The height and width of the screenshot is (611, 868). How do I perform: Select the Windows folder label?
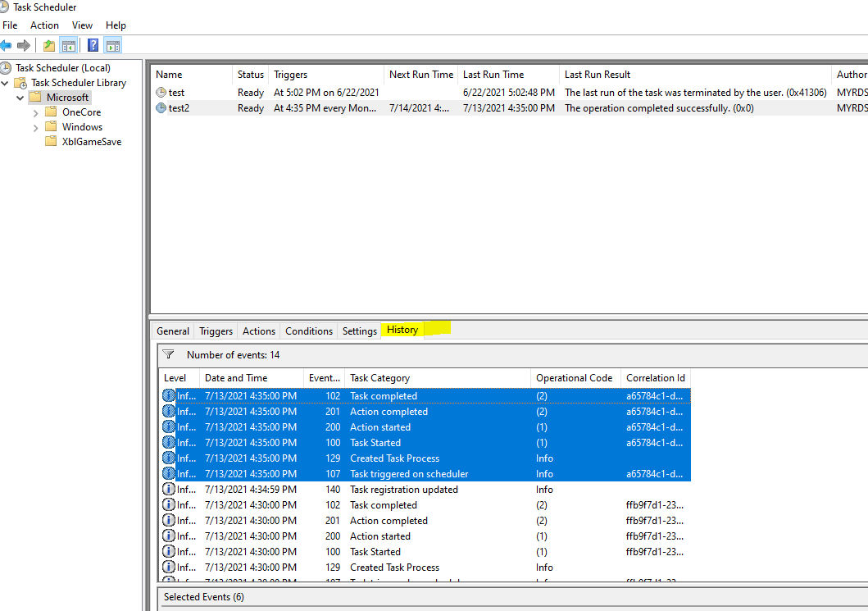(x=82, y=127)
